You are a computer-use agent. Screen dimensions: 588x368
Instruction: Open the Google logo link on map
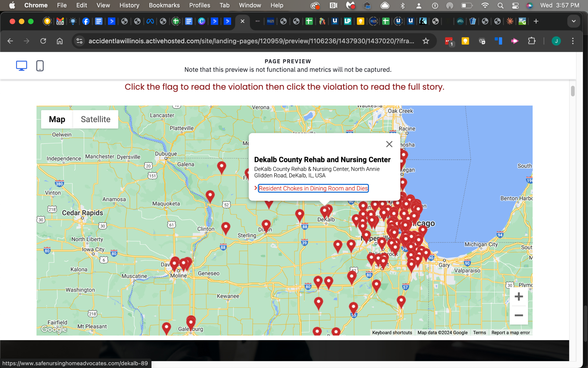[x=54, y=329]
